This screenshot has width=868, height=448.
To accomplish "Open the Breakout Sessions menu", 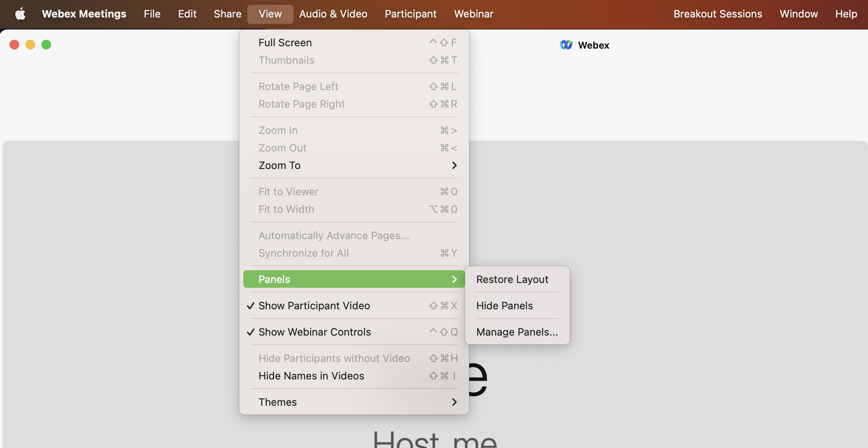I will [718, 14].
